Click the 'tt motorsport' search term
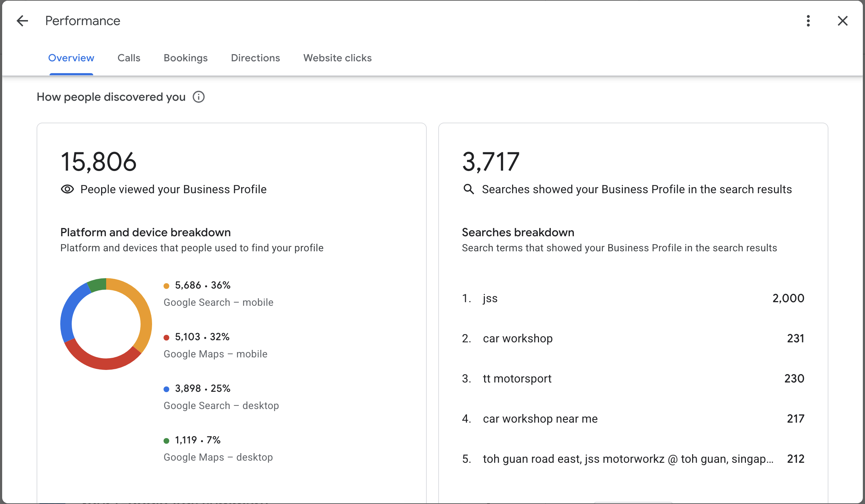 pyautogui.click(x=517, y=379)
